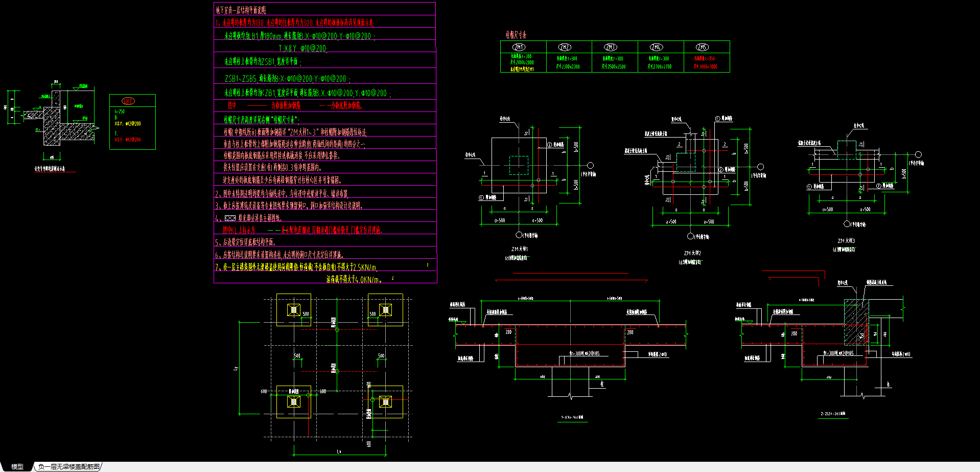Click the 'ZM 大样3' detail caption
The width and height of the screenshot is (980, 472).
[846, 241]
